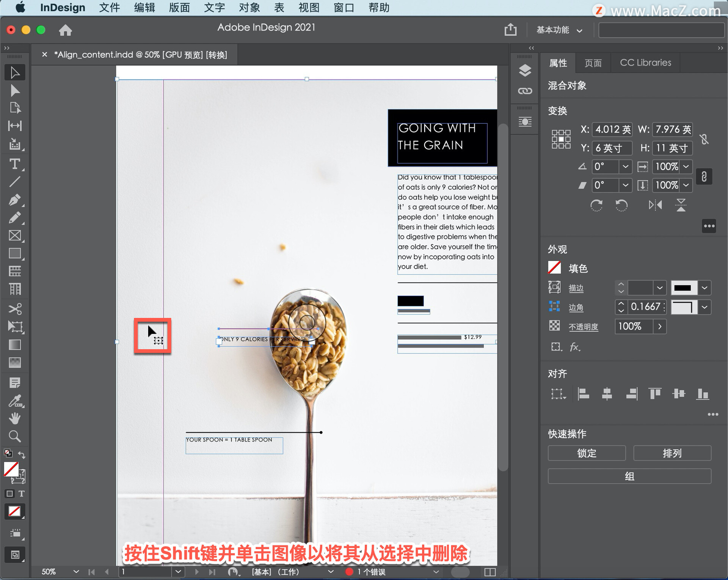Select the Hand tool
The width and height of the screenshot is (728, 580).
(15, 418)
